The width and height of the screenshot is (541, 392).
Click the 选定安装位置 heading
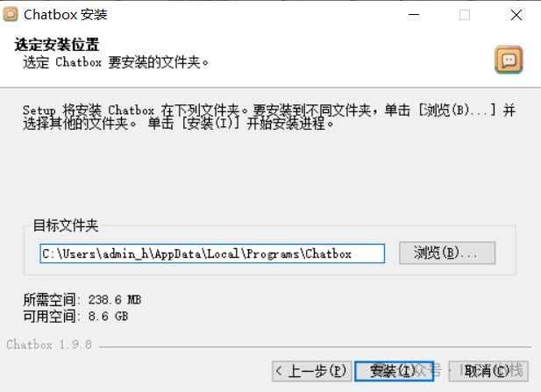click(57, 45)
